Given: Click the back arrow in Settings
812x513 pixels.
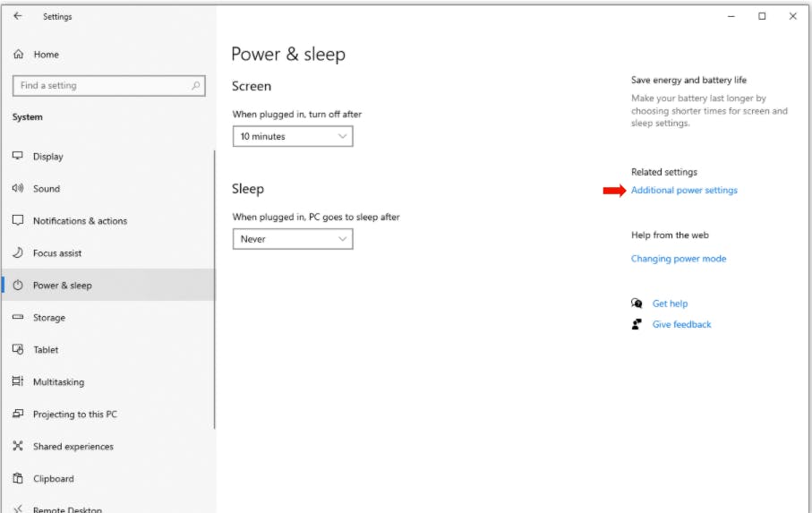Looking at the screenshot, I should [x=18, y=16].
